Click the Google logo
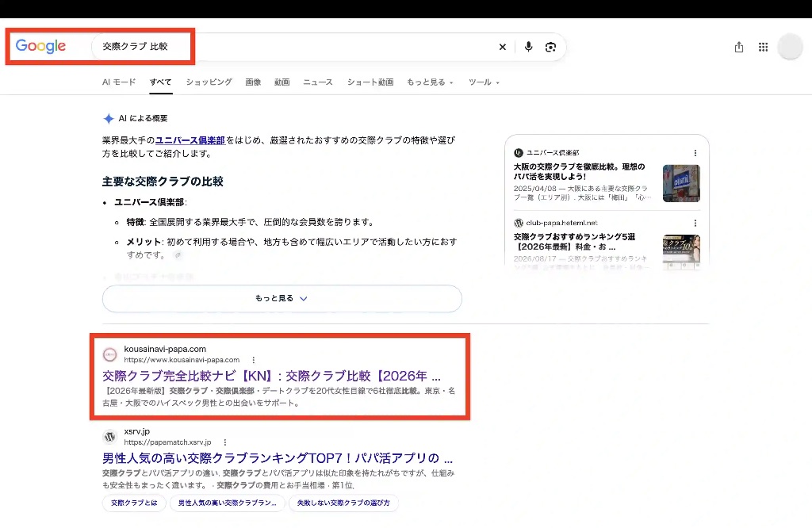The height and width of the screenshot is (528, 812). click(40, 46)
